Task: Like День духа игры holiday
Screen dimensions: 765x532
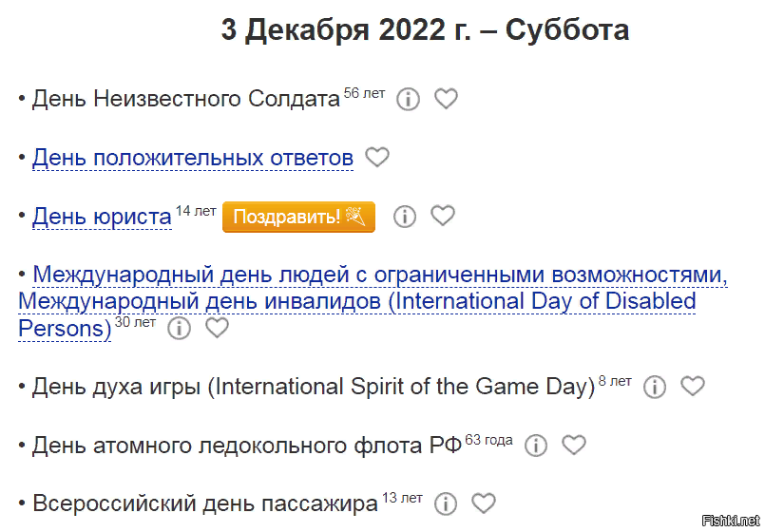Action: (x=694, y=387)
